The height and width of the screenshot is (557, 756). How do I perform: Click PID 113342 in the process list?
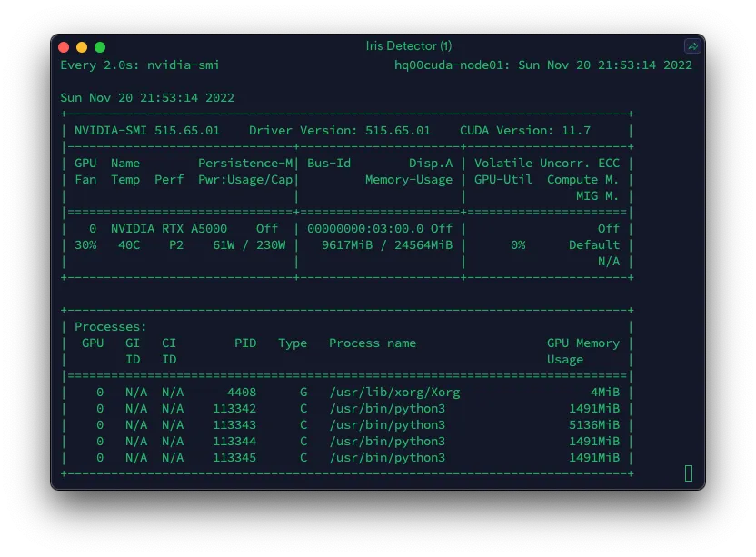[234, 409]
